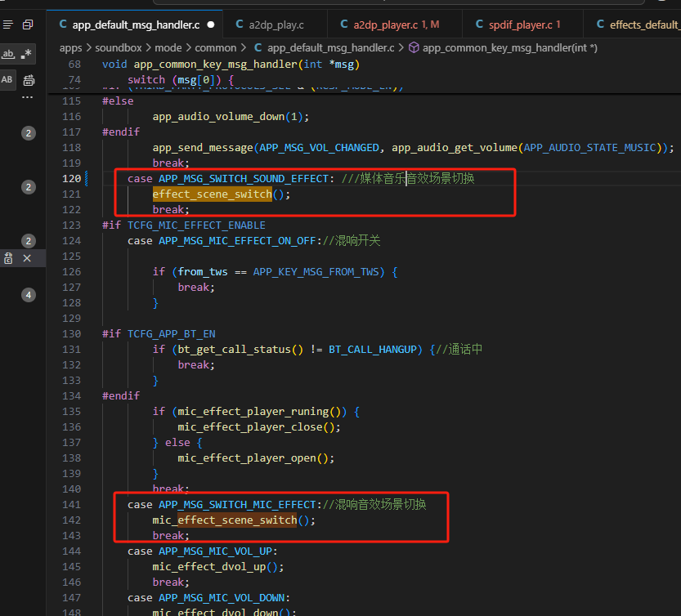Click mic_effect_player_close on line 136

click(249, 427)
